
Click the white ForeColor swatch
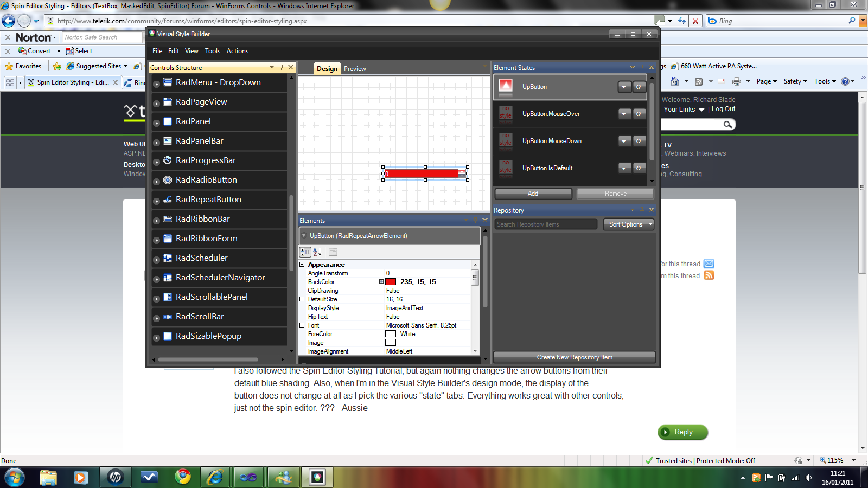(391, 334)
